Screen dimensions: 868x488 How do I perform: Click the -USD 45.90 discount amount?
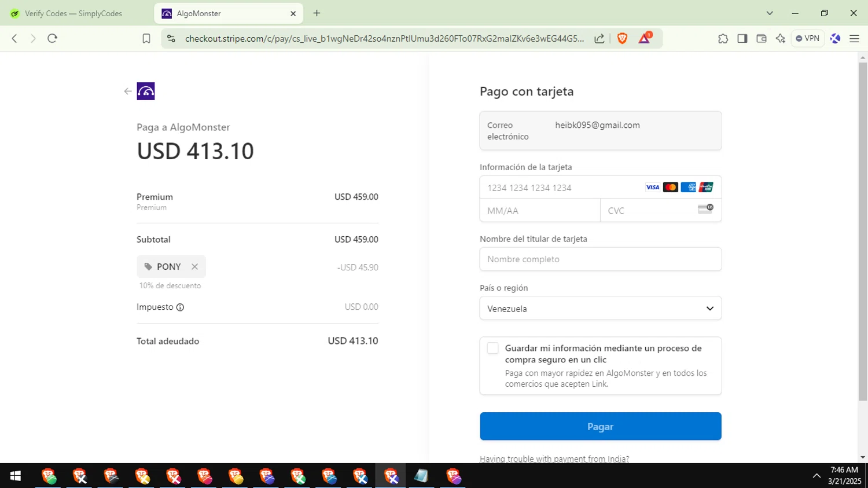click(358, 267)
